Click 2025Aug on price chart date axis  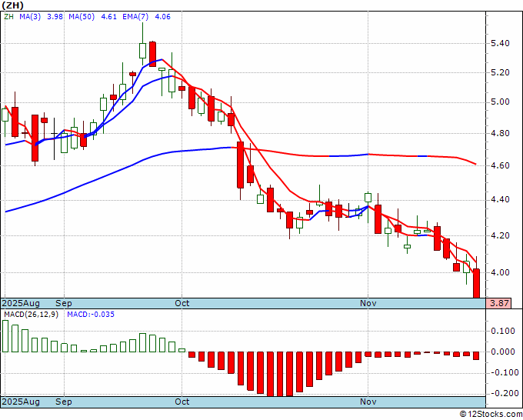coord(21,303)
